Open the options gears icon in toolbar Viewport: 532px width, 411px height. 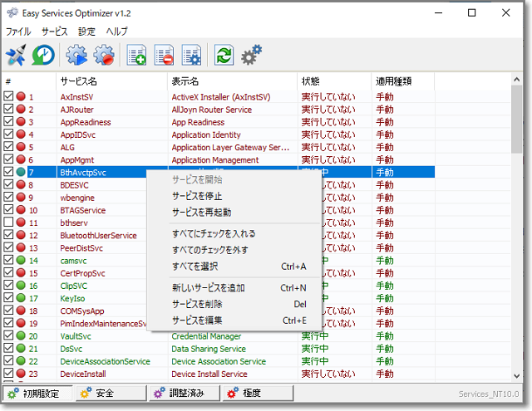(250, 56)
